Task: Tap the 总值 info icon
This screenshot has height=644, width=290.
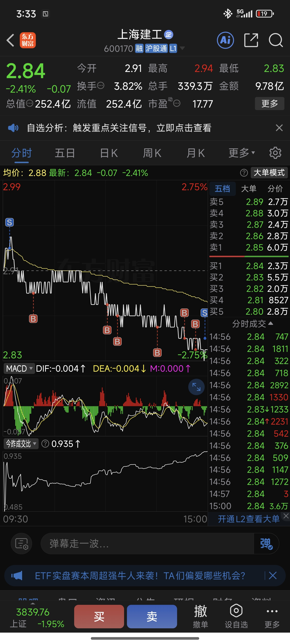Action: pyautogui.click(x=29, y=103)
